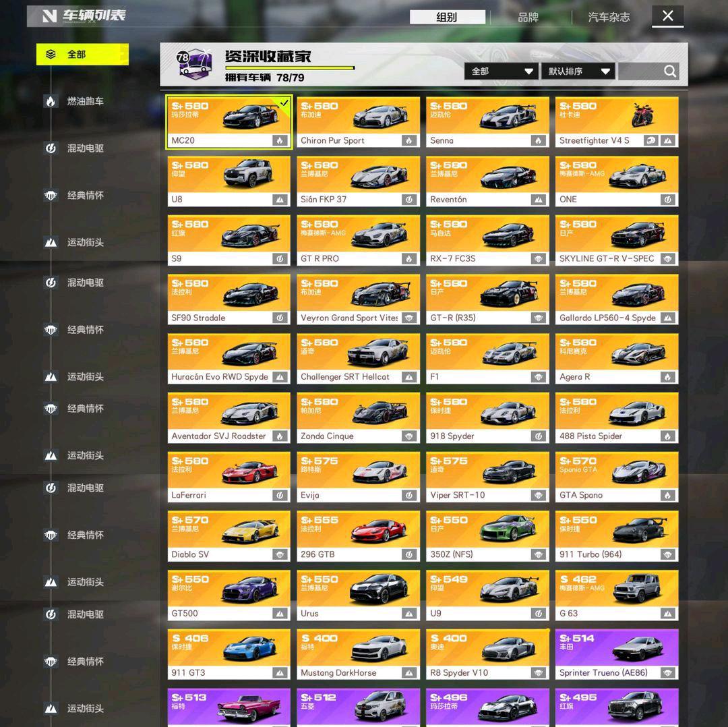Toggle the selected checkmark on MC20 card
Screen dimensions: 728x727
pos(284,103)
